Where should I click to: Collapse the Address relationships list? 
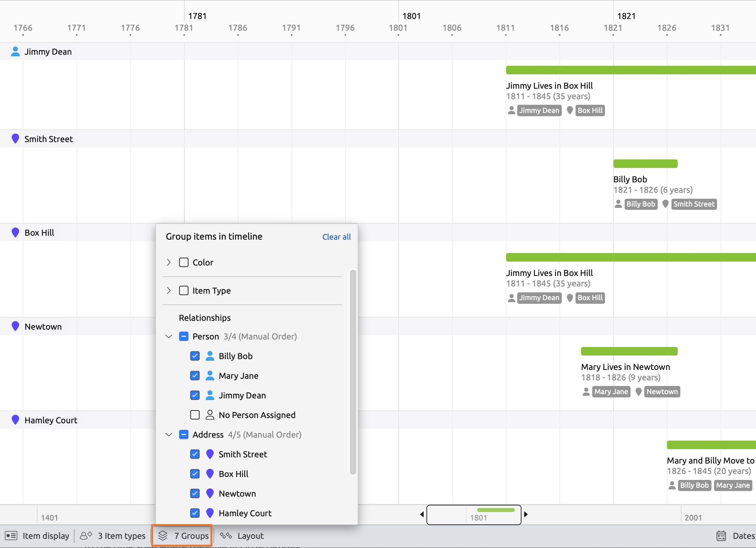point(169,434)
